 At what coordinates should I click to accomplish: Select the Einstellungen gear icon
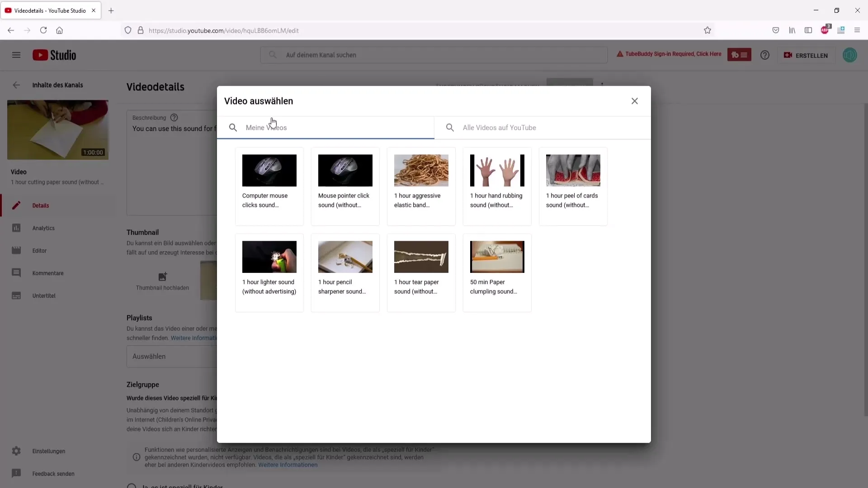pyautogui.click(x=16, y=451)
